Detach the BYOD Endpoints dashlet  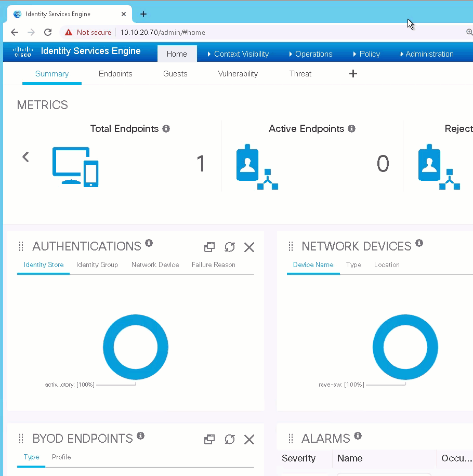(209, 439)
